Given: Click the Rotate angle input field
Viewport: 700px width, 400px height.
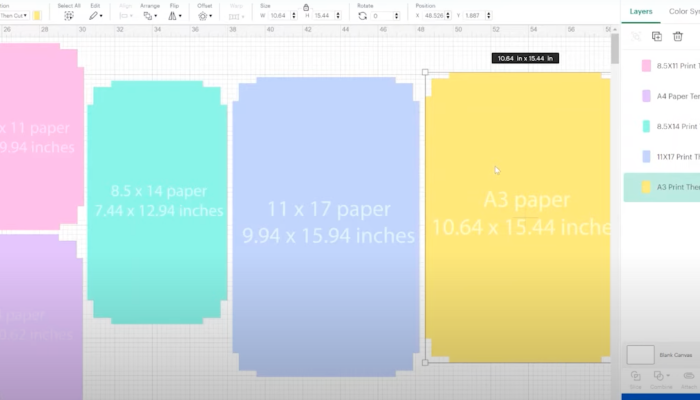Looking at the screenshot, I should (382, 16).
